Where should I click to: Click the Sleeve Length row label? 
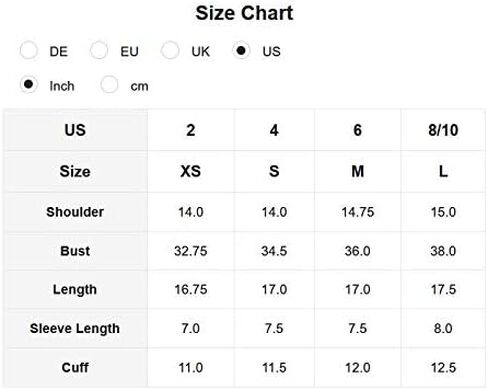[75, 329]
